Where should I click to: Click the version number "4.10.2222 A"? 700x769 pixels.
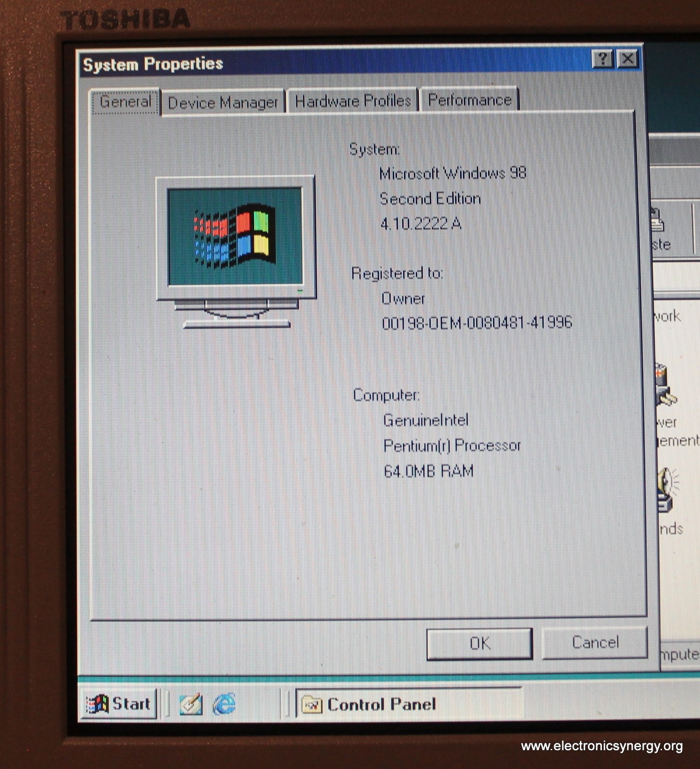pos(421,223)
